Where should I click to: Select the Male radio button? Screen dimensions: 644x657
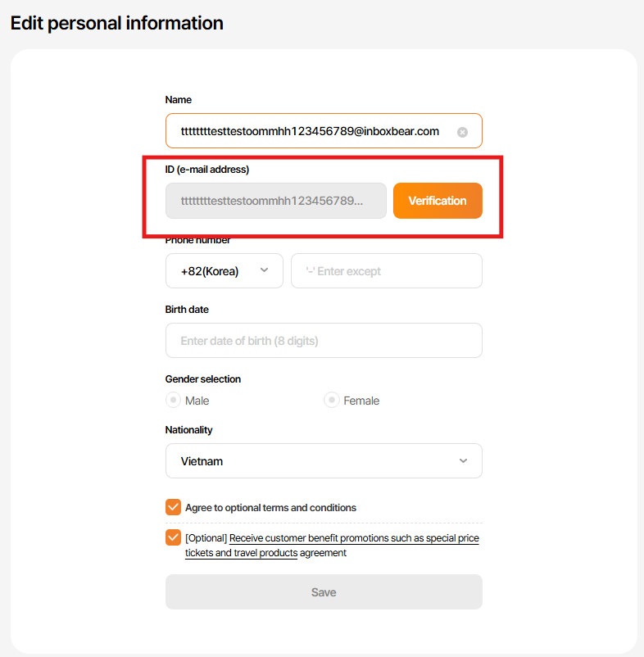point(173,400)
